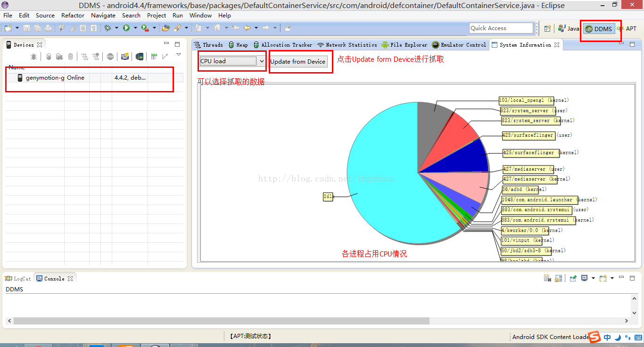Image resolution: width=644 pixels, height=347 pixels.
Task: Switch to the Threads tab
Action: click(x=208, y=45)
